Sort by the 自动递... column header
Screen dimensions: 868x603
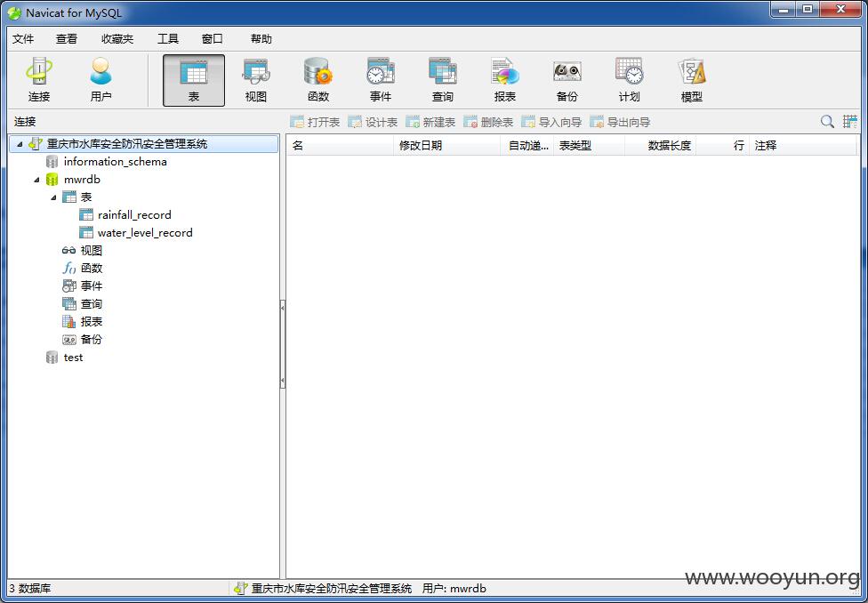click(x=527, y=146)
